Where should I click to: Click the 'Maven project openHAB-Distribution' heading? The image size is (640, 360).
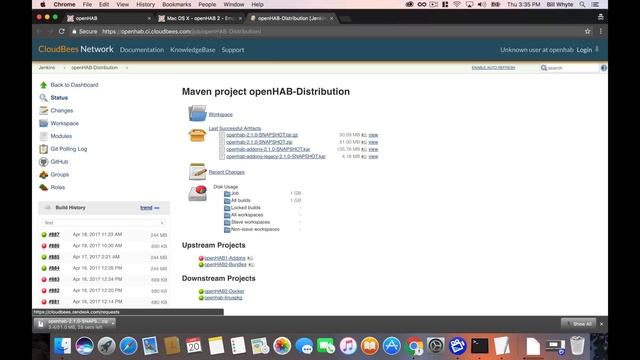coord(266,91)
